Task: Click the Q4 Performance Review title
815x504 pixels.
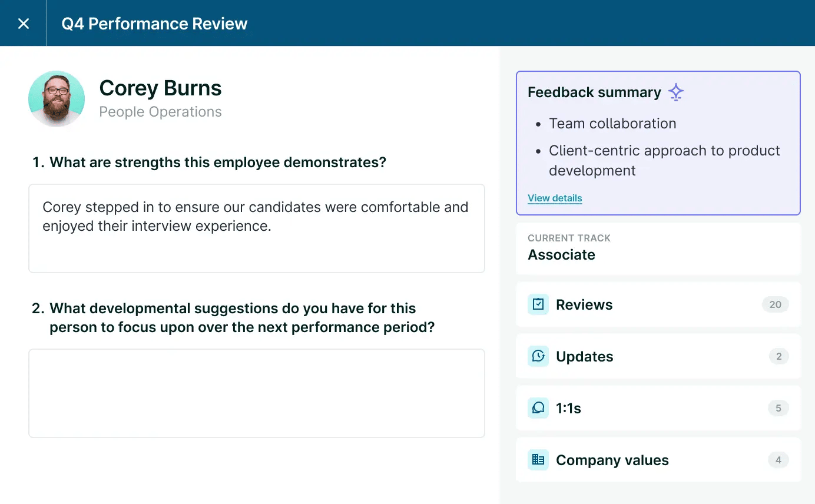Action: [154, 24]
